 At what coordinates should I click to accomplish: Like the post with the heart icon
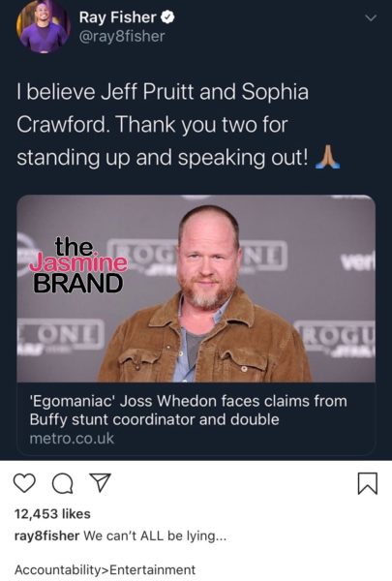(x=24, y=483)
